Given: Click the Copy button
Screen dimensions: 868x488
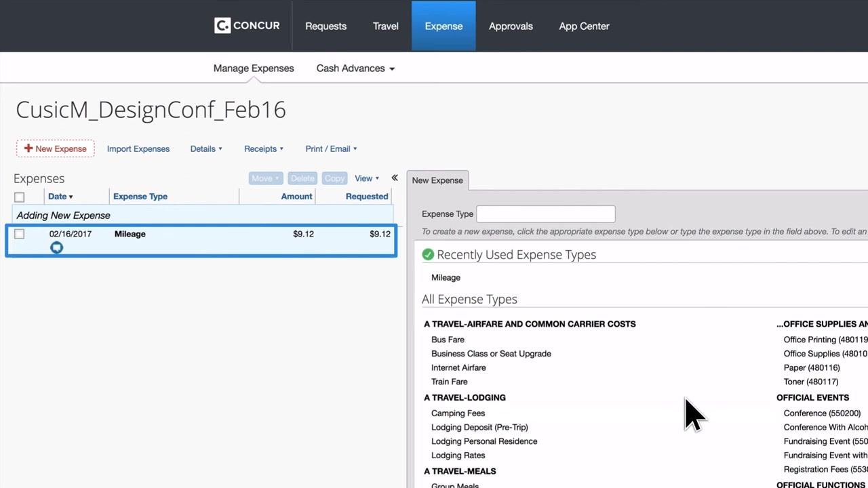Looking at the screenshot, I should (x=334, y=178).
